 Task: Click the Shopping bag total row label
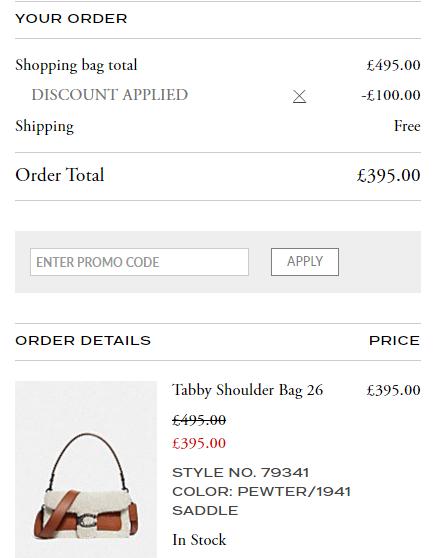coord(76,65)
